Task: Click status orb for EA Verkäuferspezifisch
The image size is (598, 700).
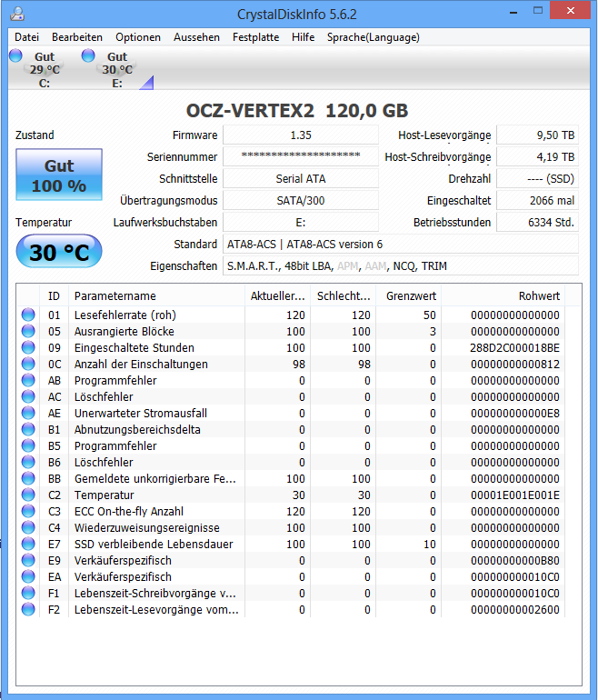Action: (28, 576)
